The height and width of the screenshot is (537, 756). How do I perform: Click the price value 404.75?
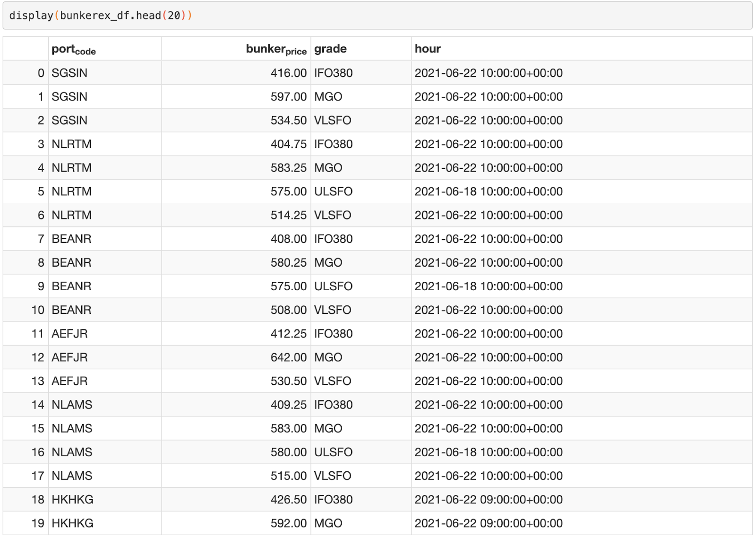coord(289,144)
